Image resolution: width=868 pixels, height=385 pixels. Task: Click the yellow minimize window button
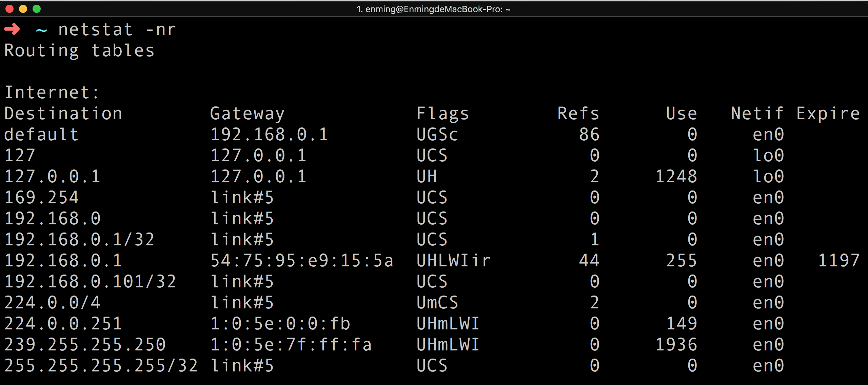click(23, 9)
